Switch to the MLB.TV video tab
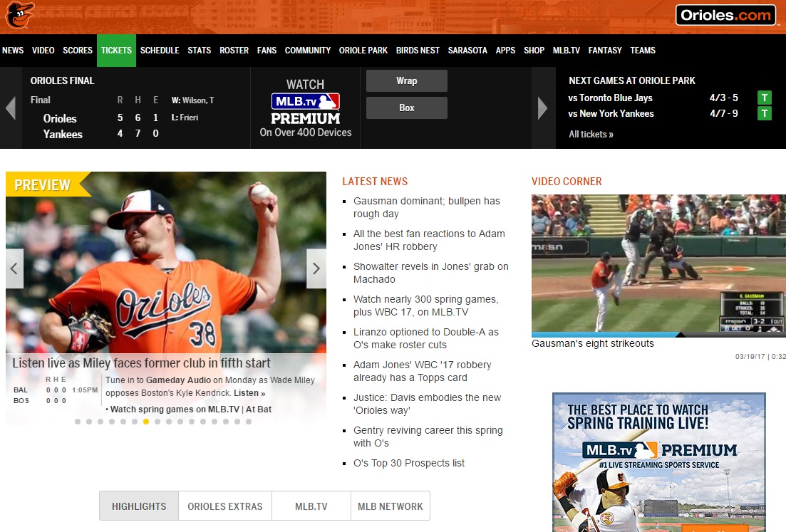786x532 pixels. (311, 506)
